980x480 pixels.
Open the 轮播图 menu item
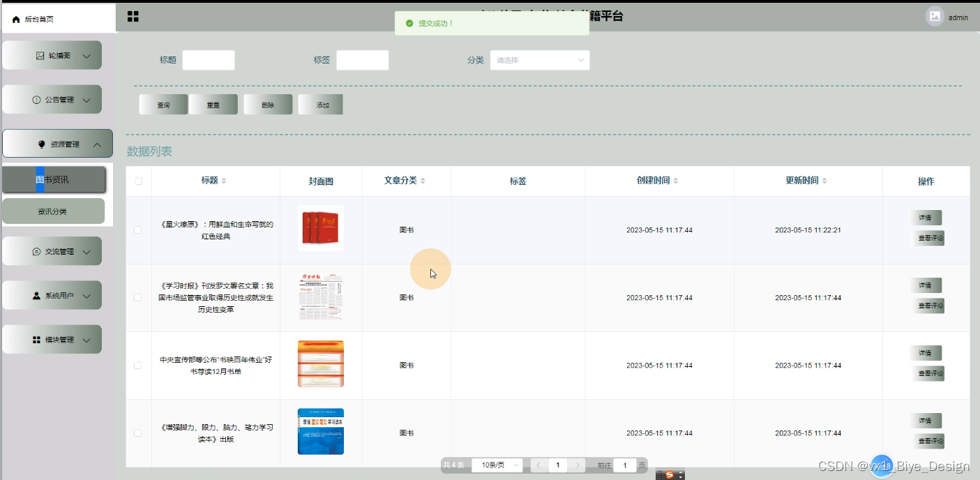tap(52, 55)
